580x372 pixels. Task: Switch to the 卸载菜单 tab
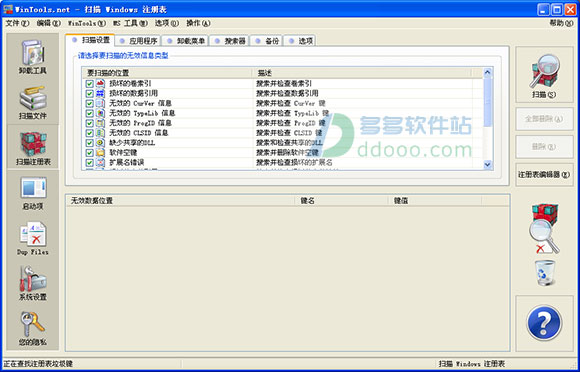pyautogui.click(x=186, y=41)
